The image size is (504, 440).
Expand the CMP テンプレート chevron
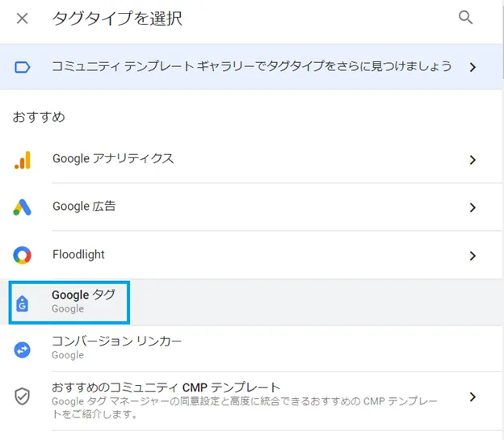tap(472, 397)
